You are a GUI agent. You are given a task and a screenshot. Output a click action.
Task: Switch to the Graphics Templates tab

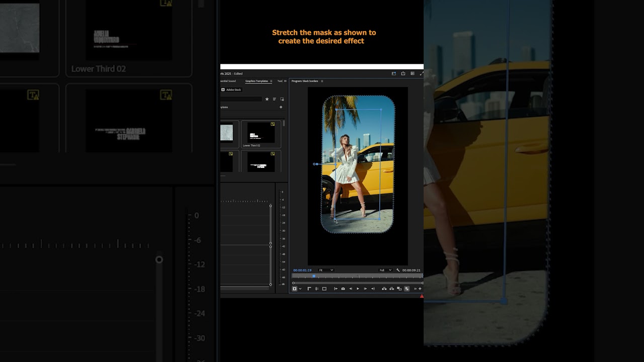[257, 81]
